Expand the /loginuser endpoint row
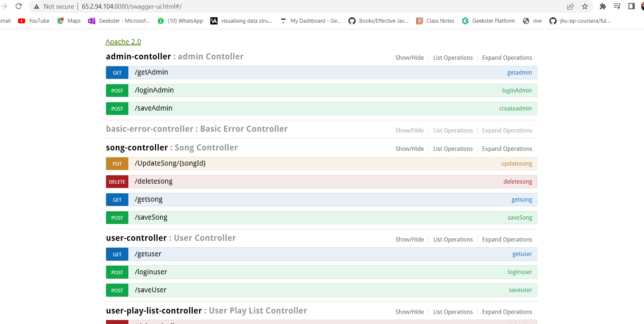644x324 pixels. click(x=288, y=272)
